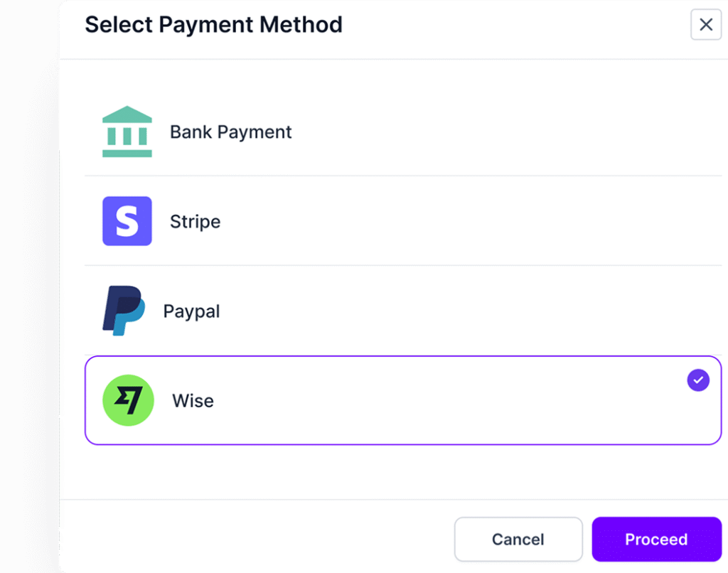728x573 pixels.
Task: Click the green circular Wise arrow badge
Action: [128, 400]
